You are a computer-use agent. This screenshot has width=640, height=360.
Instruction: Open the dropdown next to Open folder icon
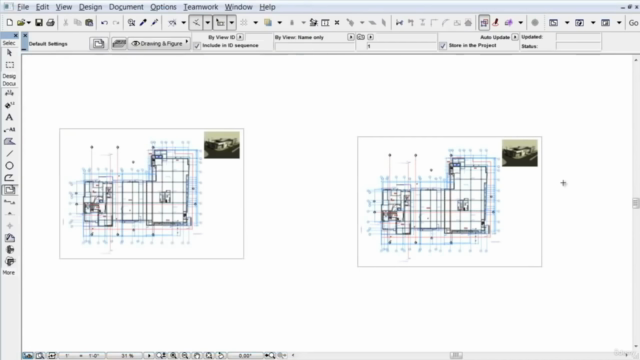coord(29,23)
